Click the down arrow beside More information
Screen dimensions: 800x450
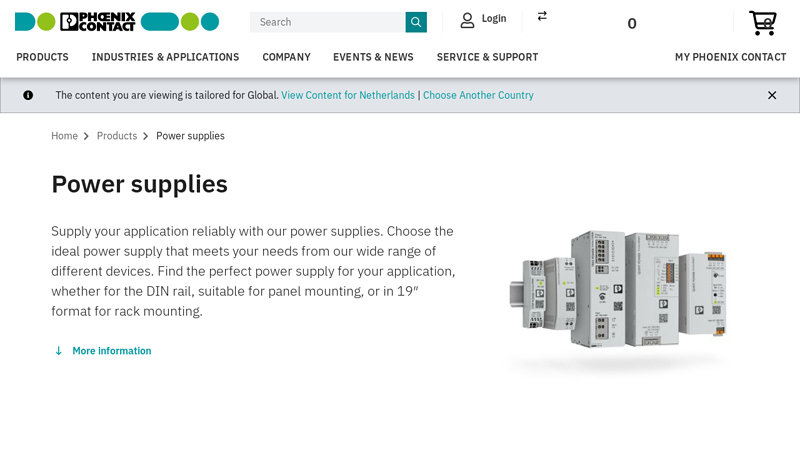pyautogui.click(x=59, y=351)
